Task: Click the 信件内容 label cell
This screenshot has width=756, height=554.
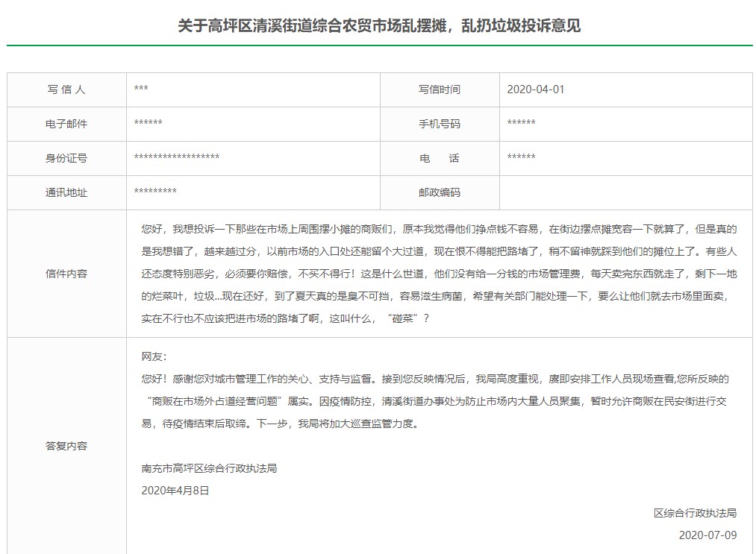Action: pyautogui.click(x=66, y=274)
